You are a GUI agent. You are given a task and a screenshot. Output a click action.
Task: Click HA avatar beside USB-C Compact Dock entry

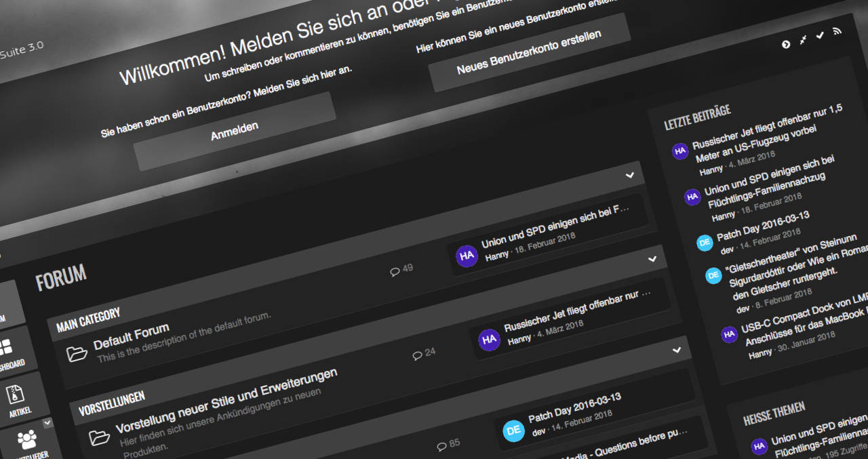tap(730, 334)
